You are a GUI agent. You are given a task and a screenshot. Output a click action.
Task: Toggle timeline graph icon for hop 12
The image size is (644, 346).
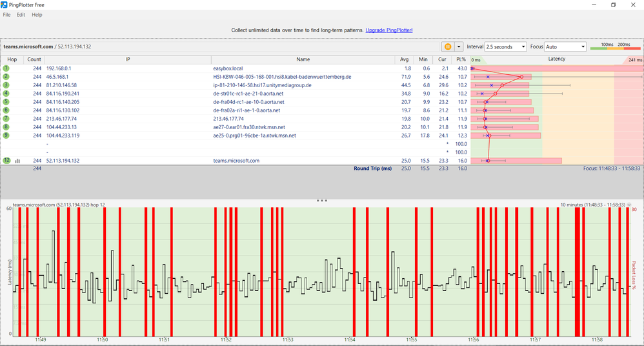(x=17, y=161)
